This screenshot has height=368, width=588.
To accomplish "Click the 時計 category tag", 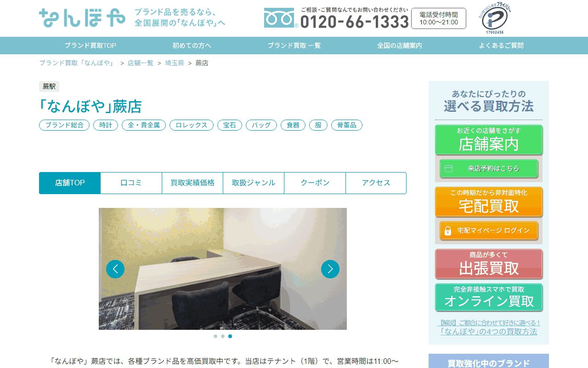I will point(106,125).
